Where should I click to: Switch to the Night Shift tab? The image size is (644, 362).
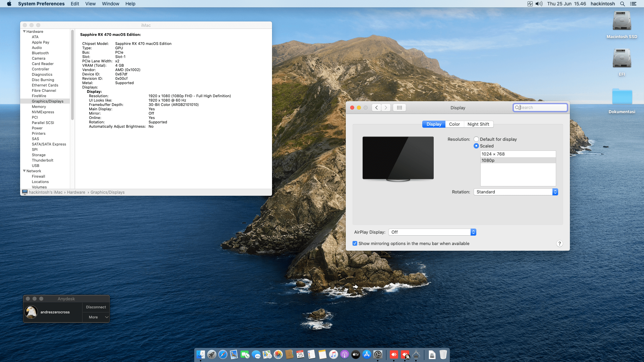pyautogui.click(x=478, y=124)
